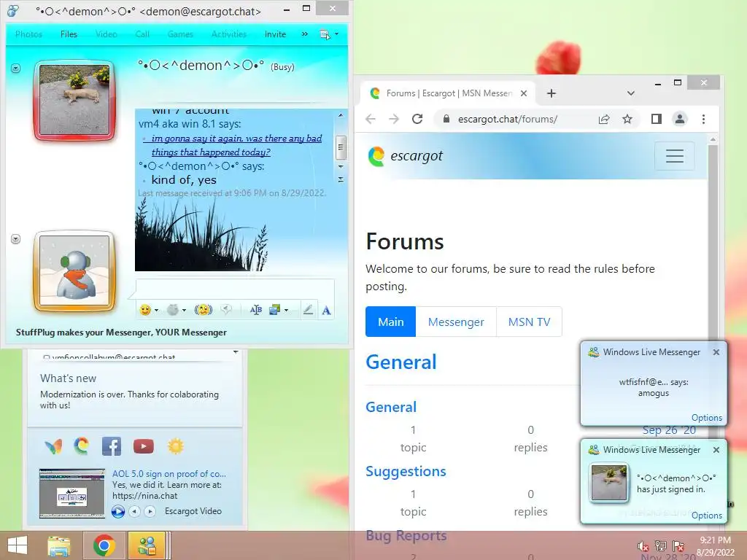The width and height of the screenshot is (747, 560).
Task: Open Chrome from the taskbar
Action: click(x=104, y=545)
